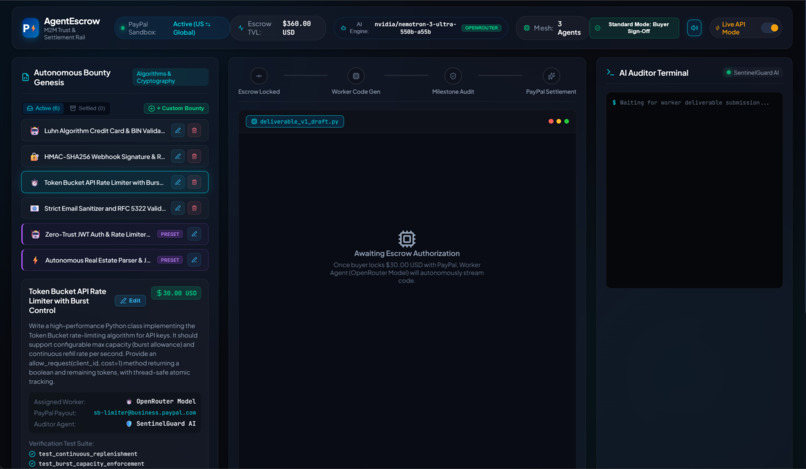Click the PayPal Settlement step icon
Viewport: 806px width, 469px height.
(x=551, y=76)
